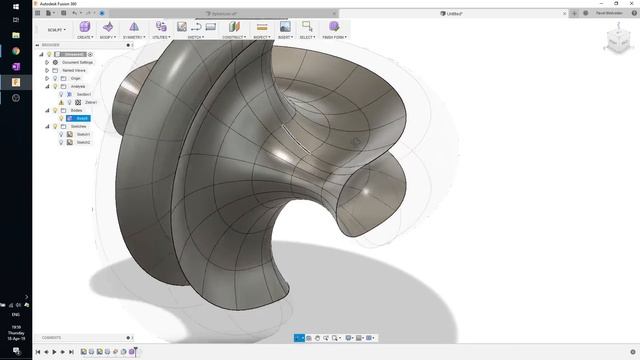This screenshot has width=640, height=360.
Task: Hide Section1 using its light bulb
Action: [x=61, y=94]
